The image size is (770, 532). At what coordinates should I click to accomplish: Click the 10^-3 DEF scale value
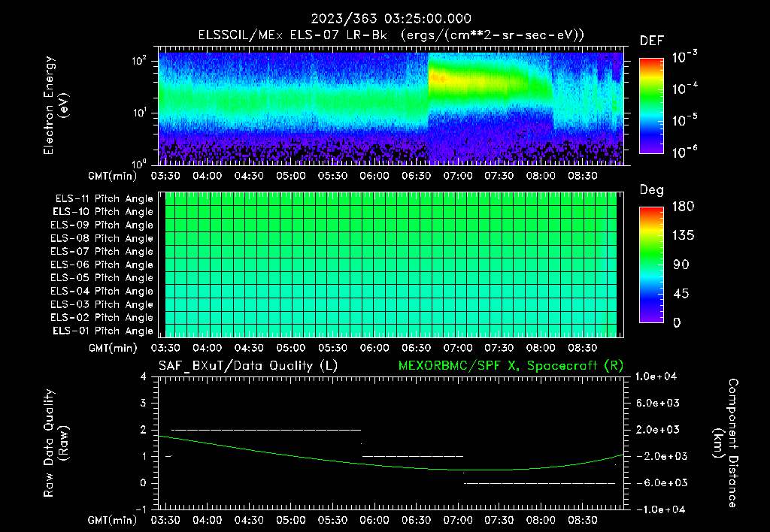[684, 57]
